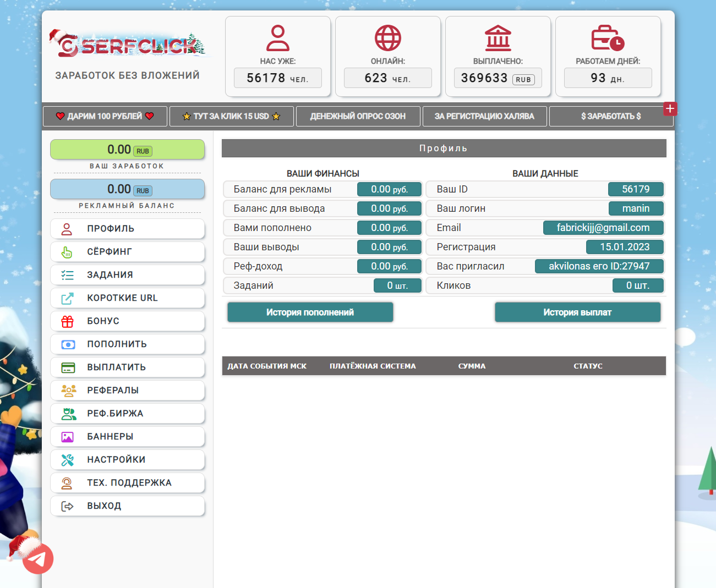Click the Referral exchange icon
The width and height of the screenshot is (716, 588).
(69, 414)
